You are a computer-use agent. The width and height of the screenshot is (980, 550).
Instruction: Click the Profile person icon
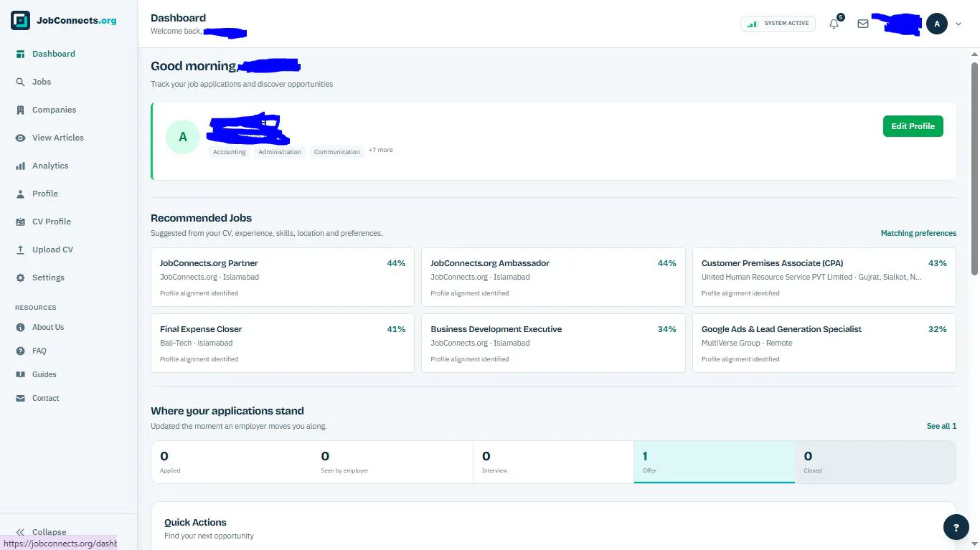pos(20,194)
